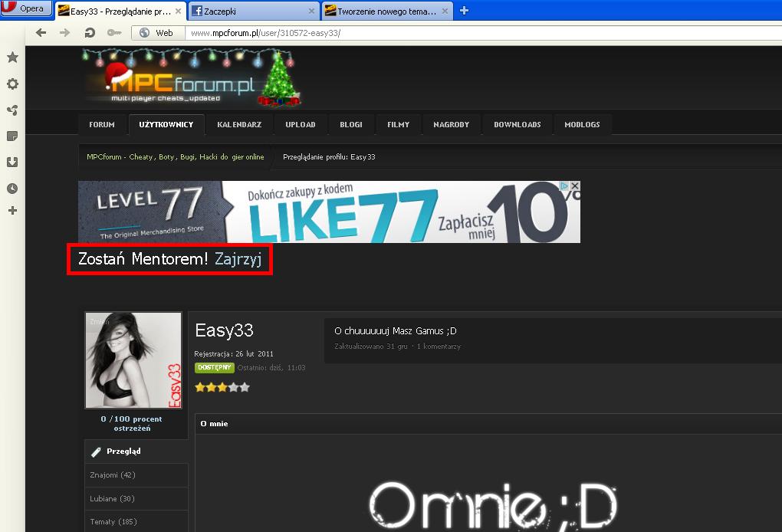Click the status text O chuuuuuuj Masz Gamus
The image size is (782, 532).
[396, 331]
